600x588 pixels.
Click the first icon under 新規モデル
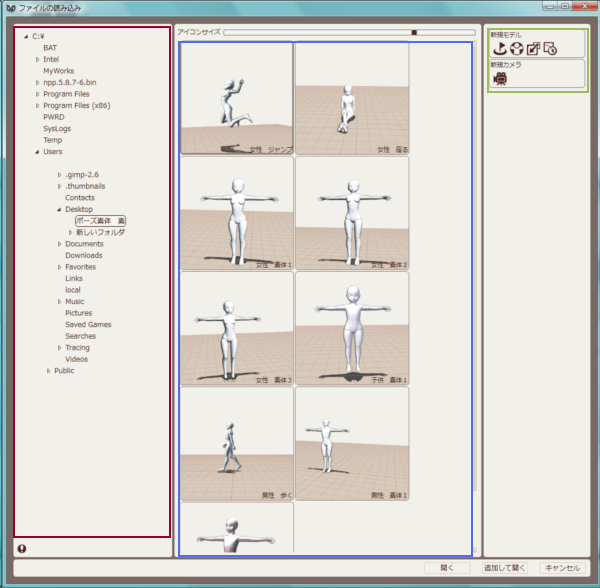500,48
